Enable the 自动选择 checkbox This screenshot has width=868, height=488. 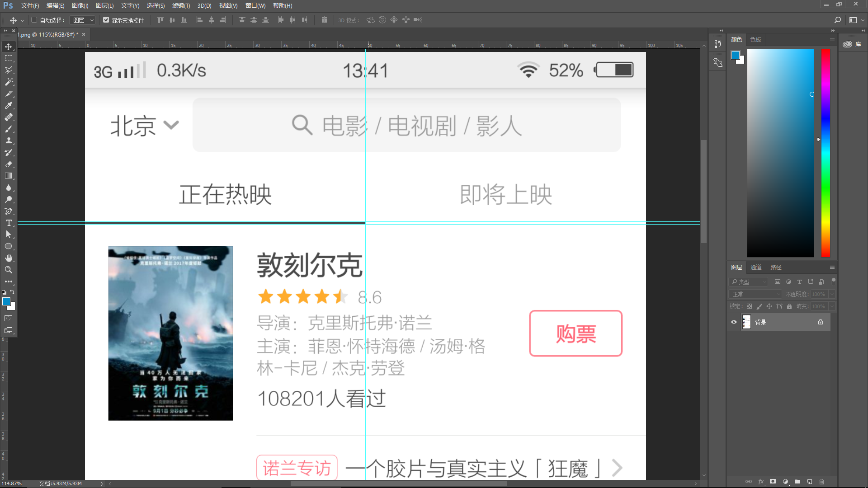[x=34, y=20]
